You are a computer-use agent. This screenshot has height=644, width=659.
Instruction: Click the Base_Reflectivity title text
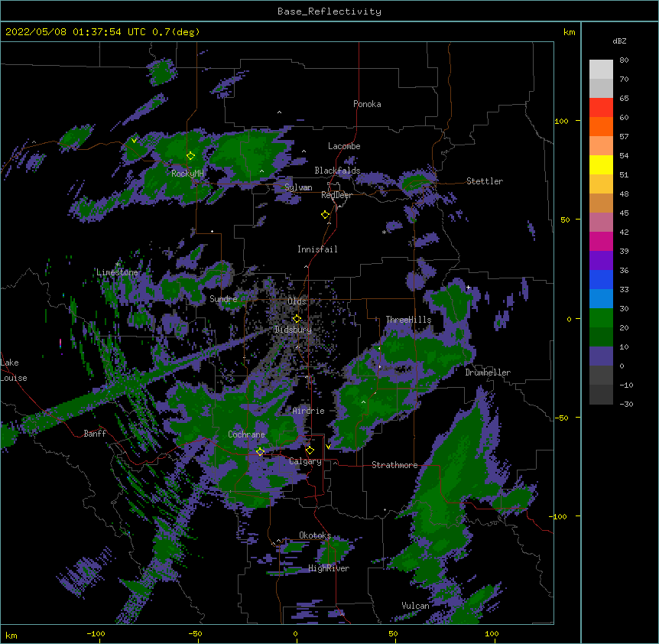point(329,11)
